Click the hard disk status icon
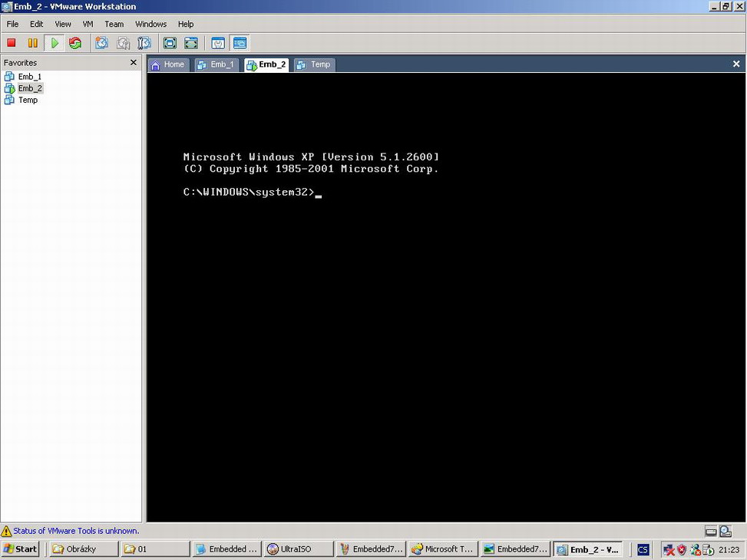 coord(711,531)
